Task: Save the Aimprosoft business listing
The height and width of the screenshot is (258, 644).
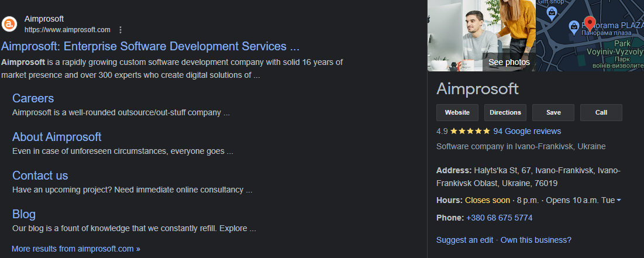Action: click(553, 112)
